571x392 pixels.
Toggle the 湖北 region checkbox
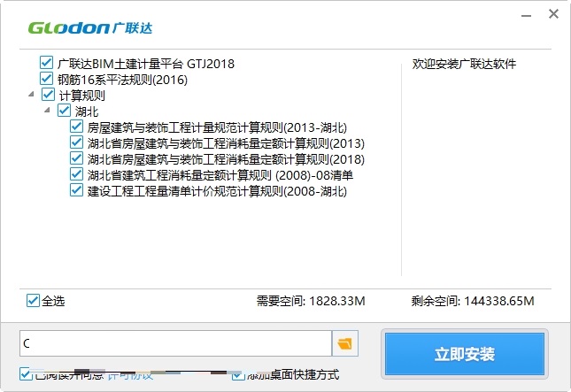(x=64, y=111)
